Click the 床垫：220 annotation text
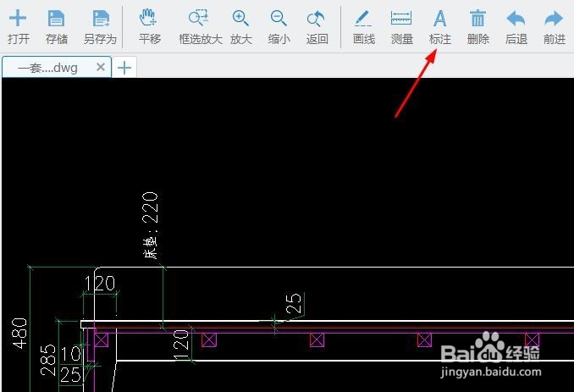 click(x=151, y=225)
